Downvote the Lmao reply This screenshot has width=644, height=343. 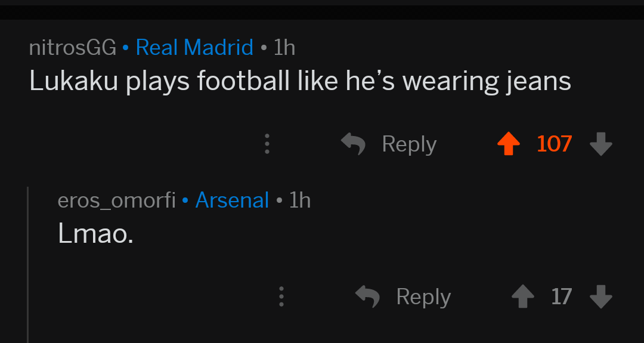600,296
